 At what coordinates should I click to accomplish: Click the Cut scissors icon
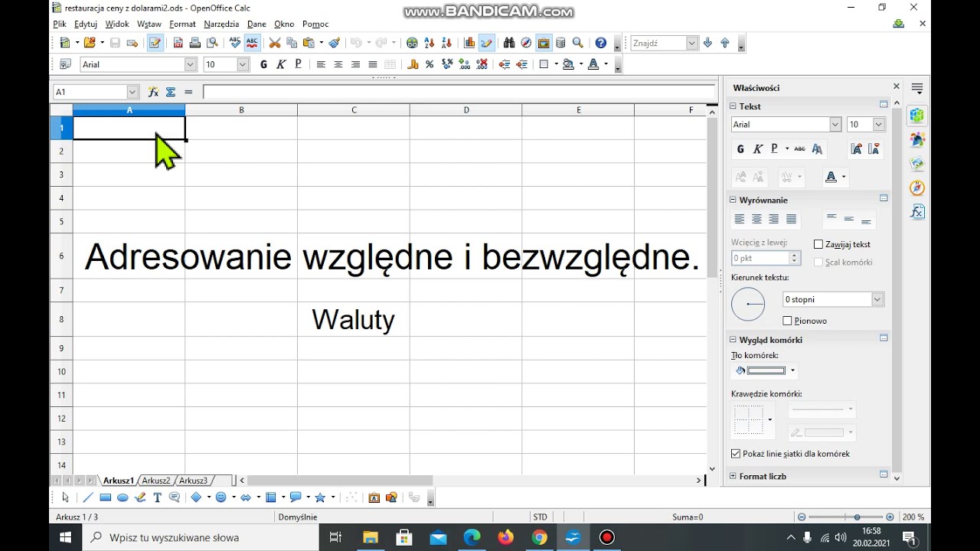click(274, 43)
